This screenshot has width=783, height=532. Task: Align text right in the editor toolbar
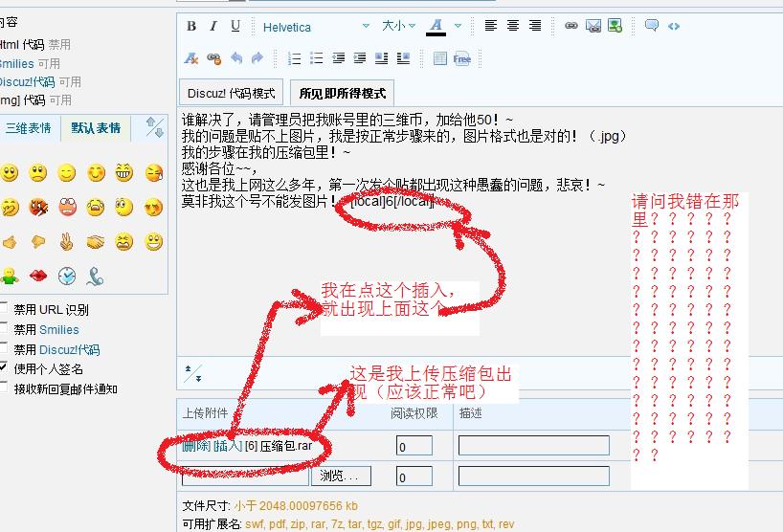point(535,26)
